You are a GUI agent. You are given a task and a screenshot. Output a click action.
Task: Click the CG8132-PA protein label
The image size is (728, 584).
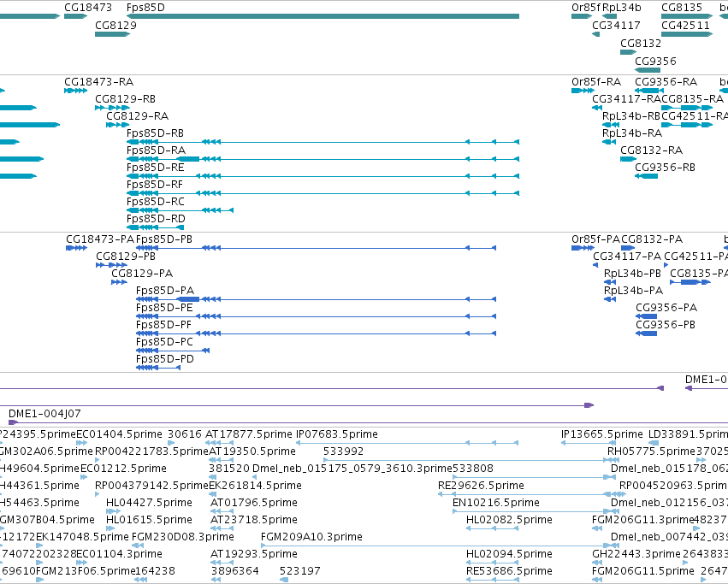652,239
